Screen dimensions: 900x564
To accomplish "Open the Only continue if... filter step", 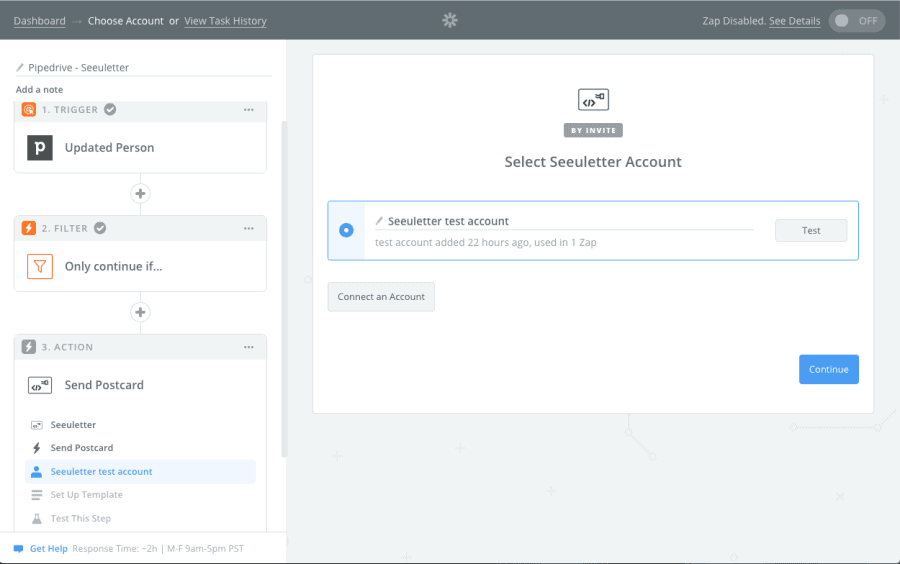I will pyautogui.click(x=140, y=266).
